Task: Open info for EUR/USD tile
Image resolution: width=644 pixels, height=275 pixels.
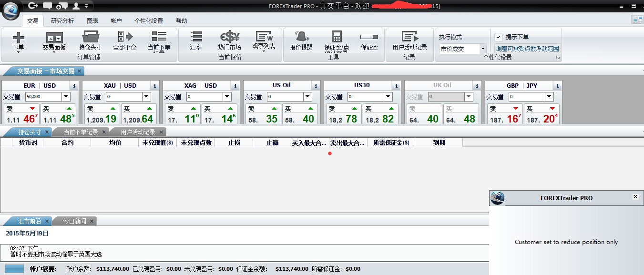Action: coord(73,86)
